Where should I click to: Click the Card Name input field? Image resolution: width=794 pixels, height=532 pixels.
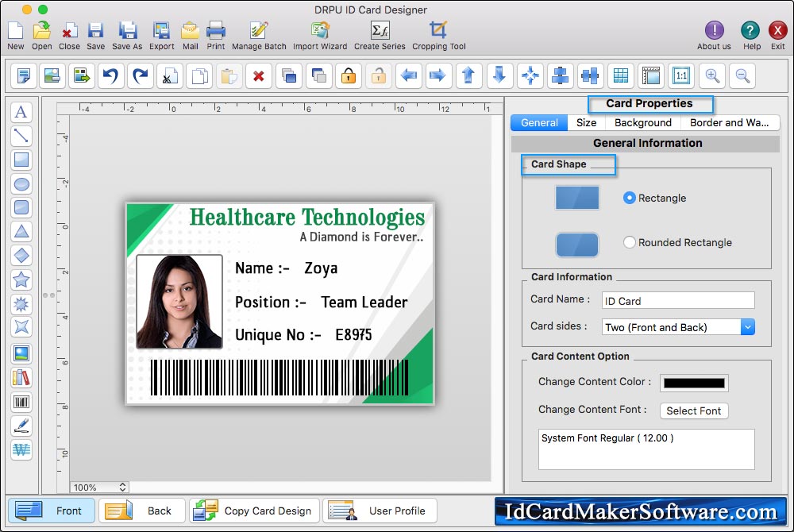click(677, 301)
